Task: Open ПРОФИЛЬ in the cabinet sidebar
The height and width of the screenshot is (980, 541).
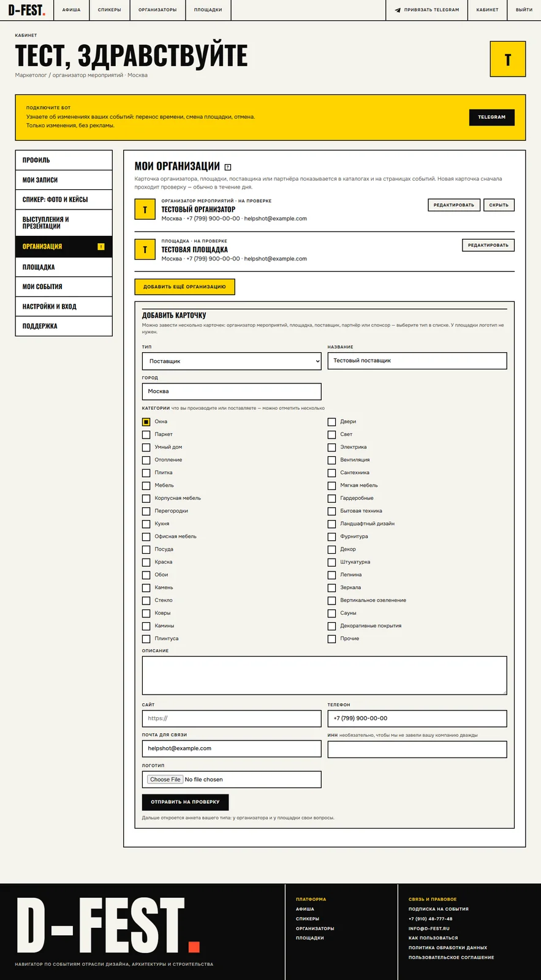Action: coord(64,160)
